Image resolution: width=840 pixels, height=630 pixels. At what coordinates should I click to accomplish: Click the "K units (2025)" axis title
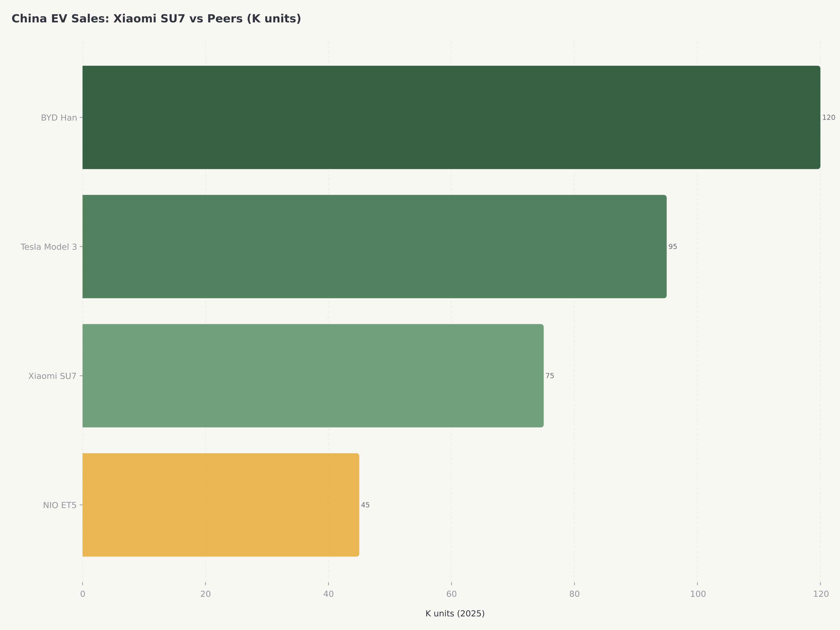[455, 614]
